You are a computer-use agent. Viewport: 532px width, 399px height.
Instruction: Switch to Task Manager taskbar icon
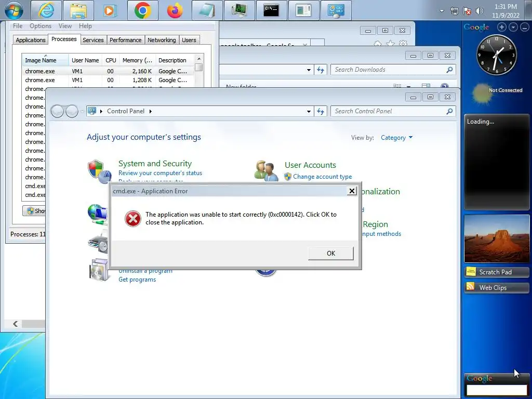(239, 10)
